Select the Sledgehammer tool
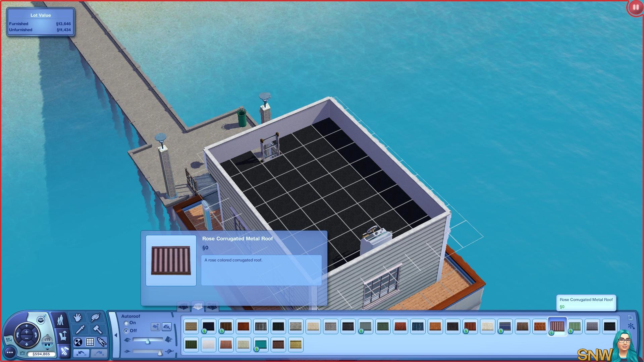 click(98, 329)
